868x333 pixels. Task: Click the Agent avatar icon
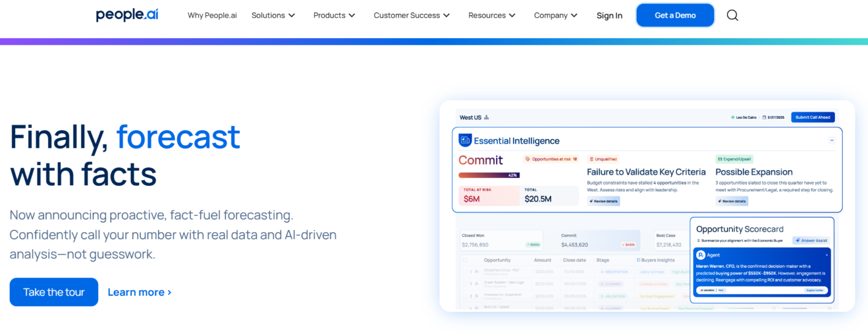701,255
